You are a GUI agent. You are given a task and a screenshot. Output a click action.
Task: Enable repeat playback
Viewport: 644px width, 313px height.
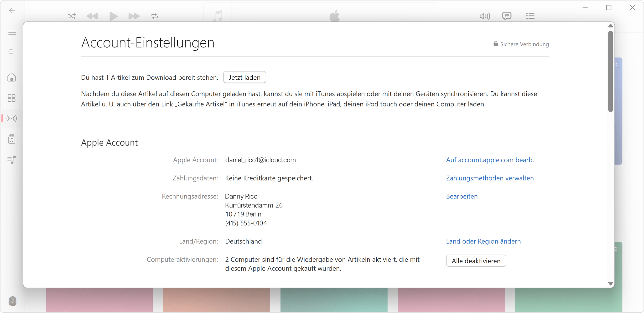(x=154, y=16)
